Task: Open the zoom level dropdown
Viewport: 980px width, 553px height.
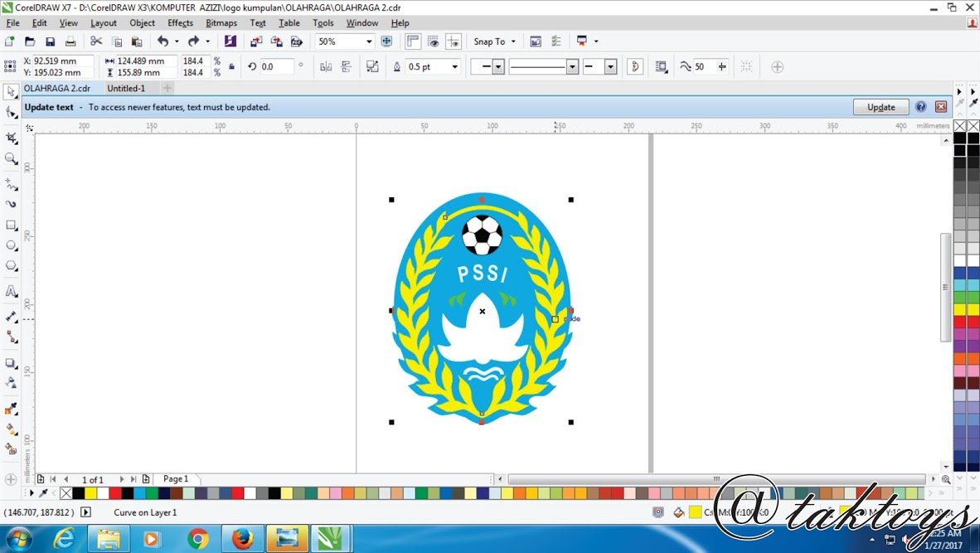Action: pos(369,41)
